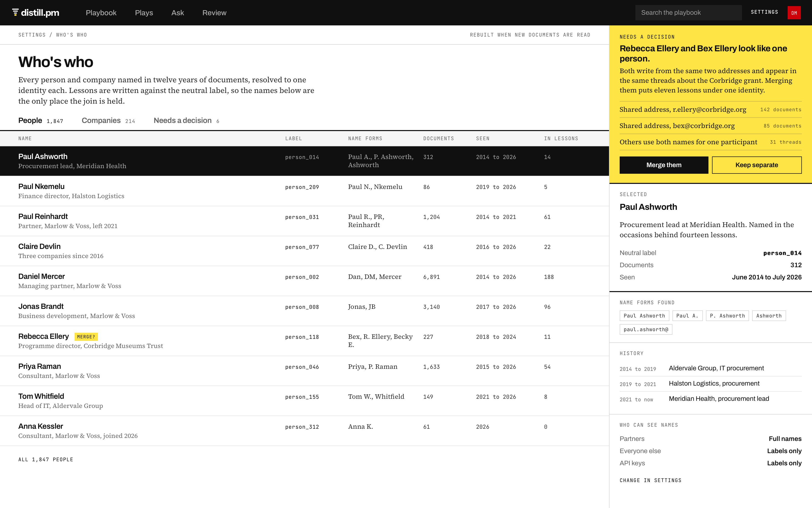The width and height of the screenshot is (812, 508).
Task: Open All 1,847 people link
Action: click(46, 459)
